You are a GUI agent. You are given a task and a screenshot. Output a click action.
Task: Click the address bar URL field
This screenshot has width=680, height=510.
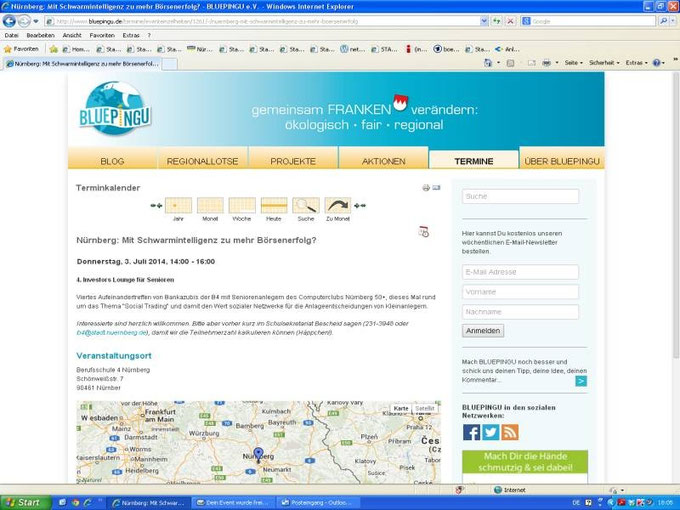click(x=263, y=21)
